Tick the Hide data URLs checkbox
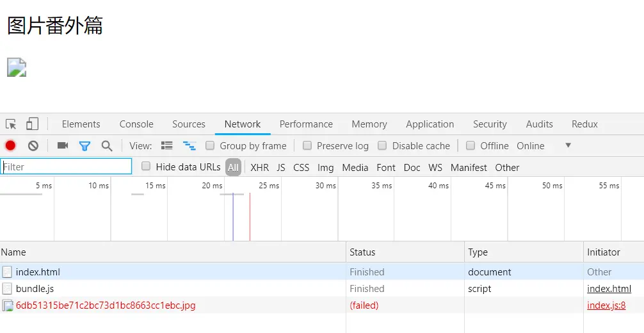 146,166
